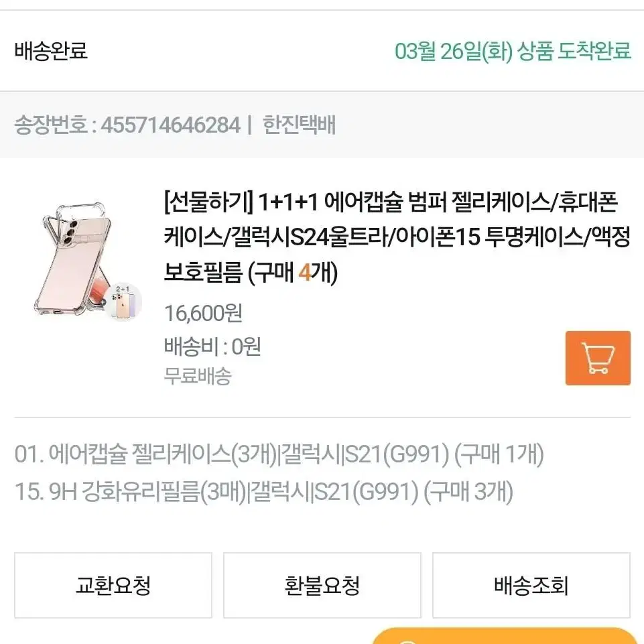Click the partially visible orange button at bottom
The height and width of the screenshot is (644, 644).
click(x=505, y=636)
